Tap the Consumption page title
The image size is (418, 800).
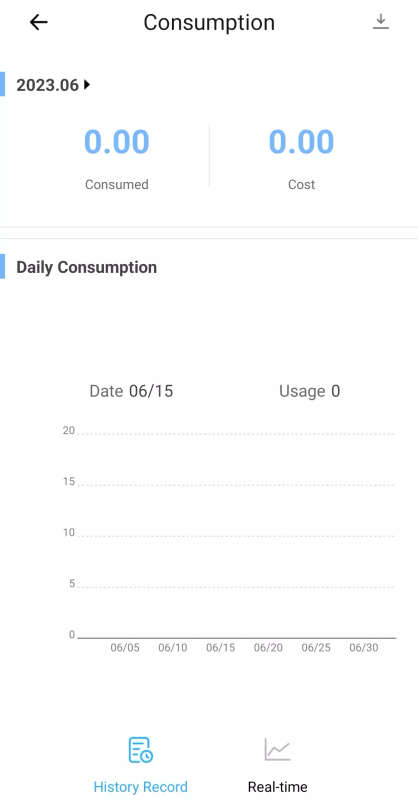click(x=209, y=22)
